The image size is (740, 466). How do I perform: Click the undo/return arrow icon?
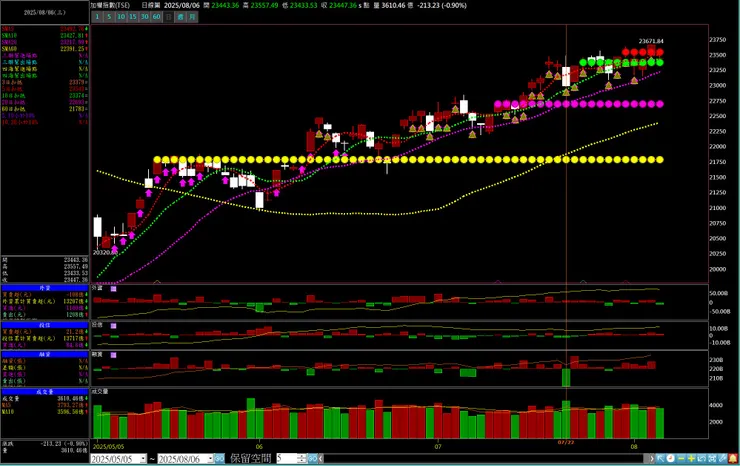[x=701, y=458]
